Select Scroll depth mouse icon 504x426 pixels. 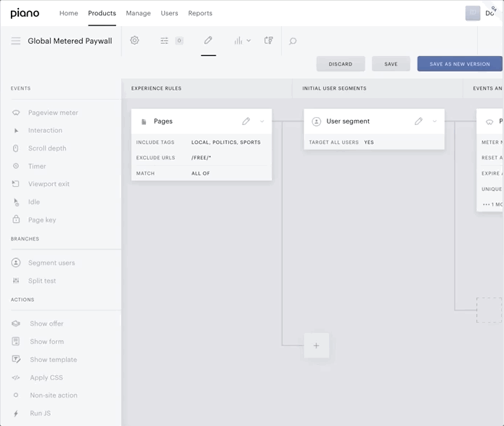click(x=16, y=148)
